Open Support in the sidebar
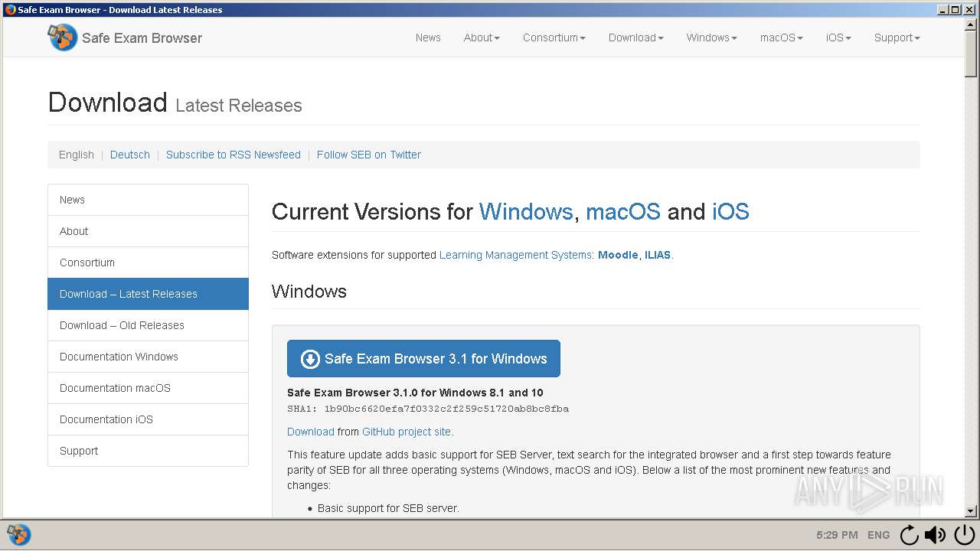 click(148, 451)
